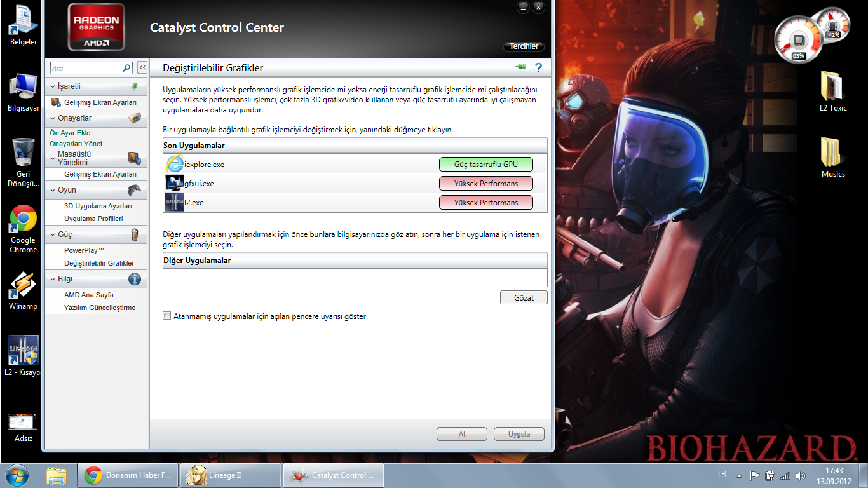The width and height of the screenshot is (868, 488).
Task: Click the Uygula button
Action: [x=519, y=435]
